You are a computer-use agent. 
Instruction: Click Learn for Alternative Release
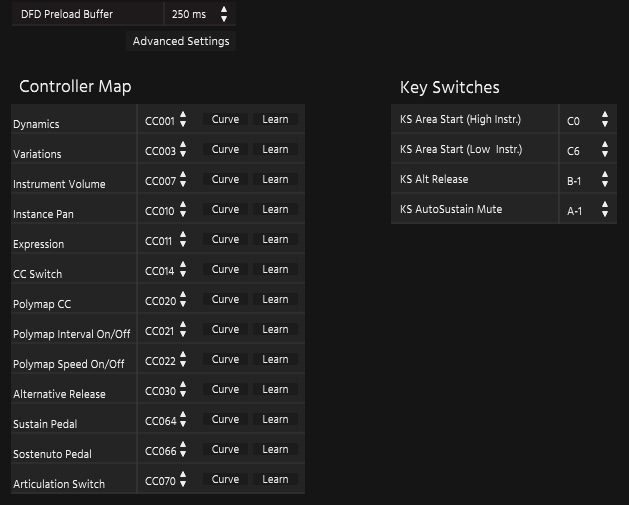(275, 389)
